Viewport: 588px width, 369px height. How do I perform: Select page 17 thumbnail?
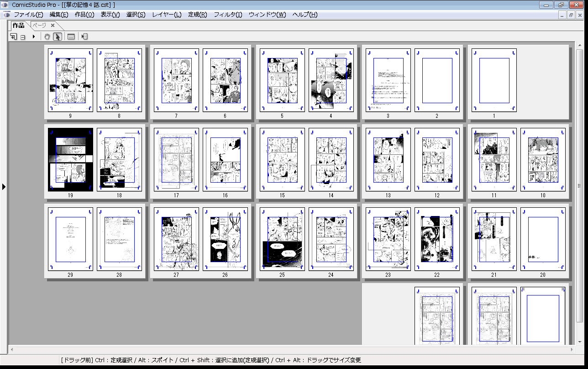click(x=176, y=160)
